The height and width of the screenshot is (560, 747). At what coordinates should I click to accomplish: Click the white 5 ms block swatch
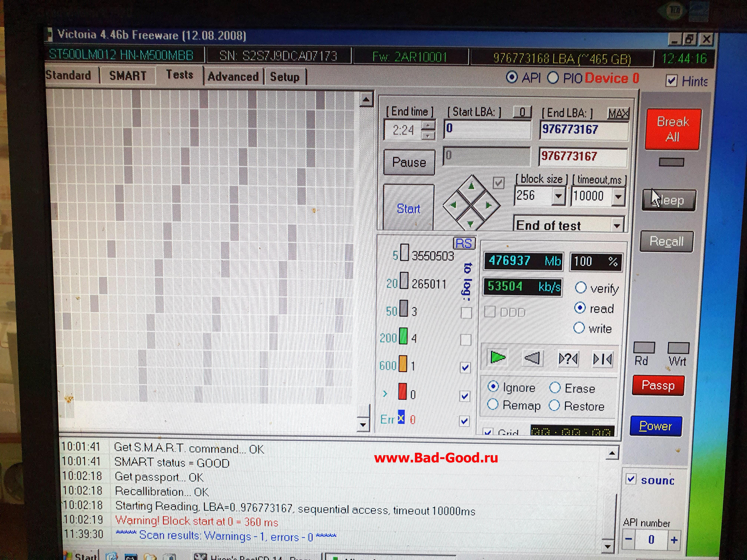click(404, 252)
